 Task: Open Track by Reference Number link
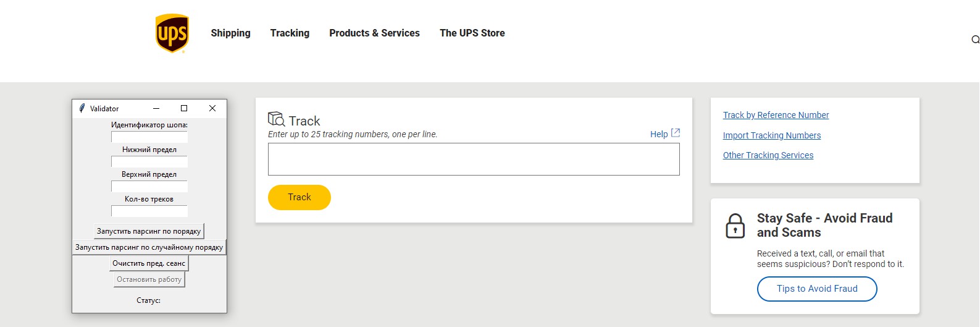point(776,115)
